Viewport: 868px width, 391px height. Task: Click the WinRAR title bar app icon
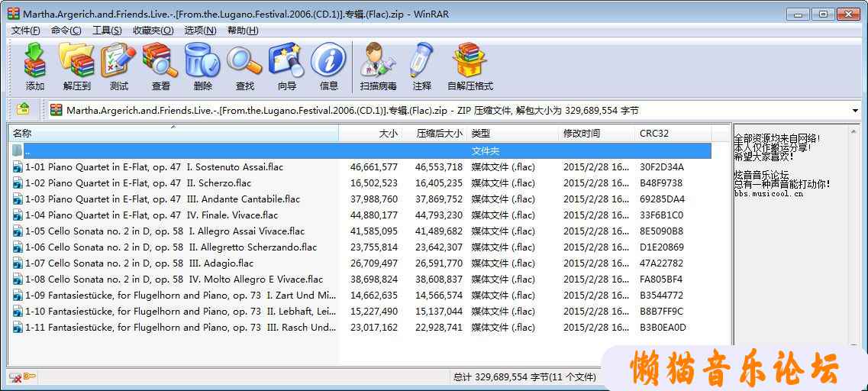point(13,14)
